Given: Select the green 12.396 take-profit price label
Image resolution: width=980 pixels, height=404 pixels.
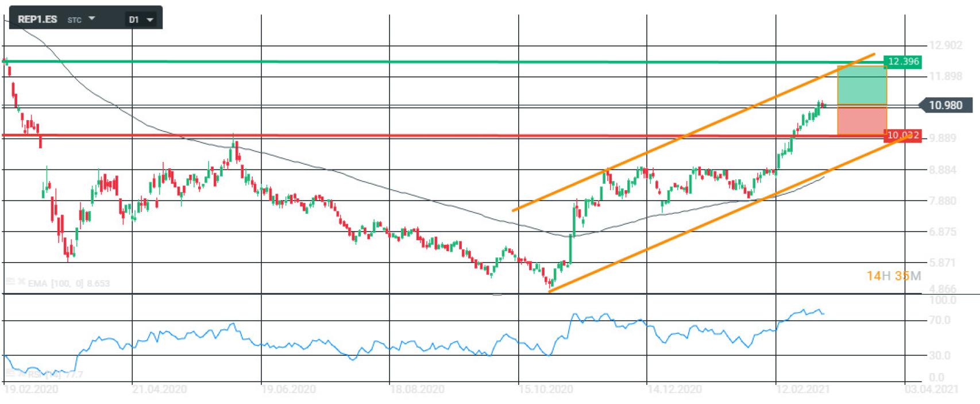Looking at the screenshot, I should (x=902, y=61).
